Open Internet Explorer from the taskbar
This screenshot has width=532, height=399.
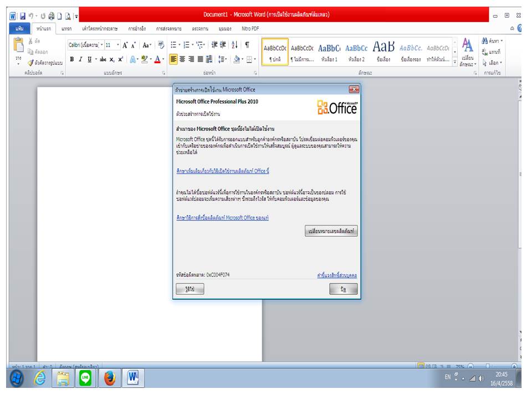40,378
